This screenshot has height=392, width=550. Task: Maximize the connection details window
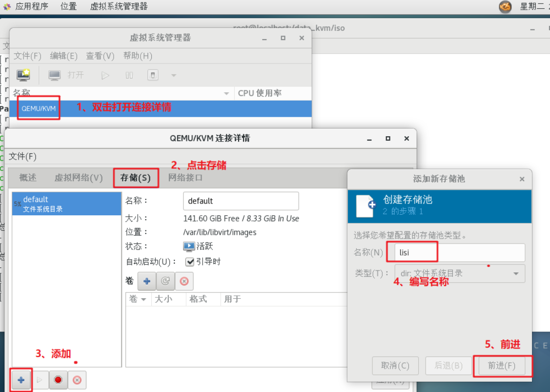coord(388,139)
